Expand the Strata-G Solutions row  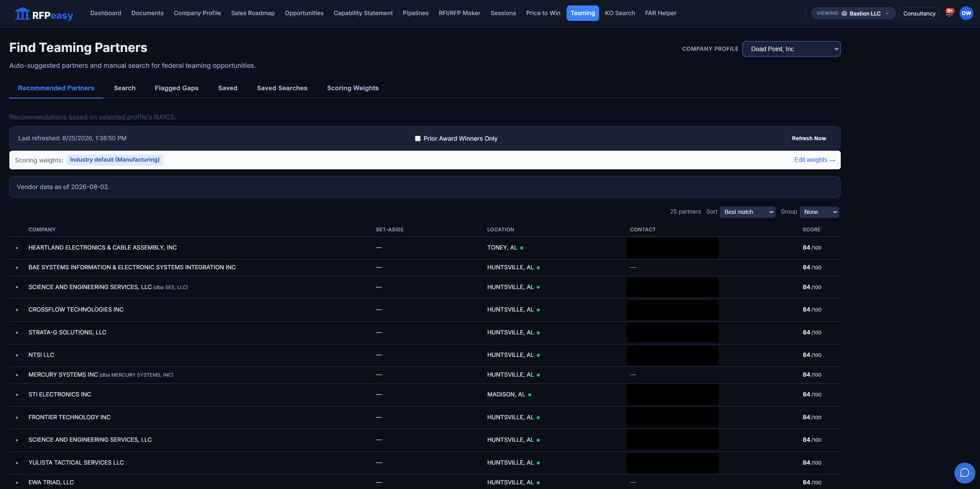pyautogui.click(x=17, y=332)
